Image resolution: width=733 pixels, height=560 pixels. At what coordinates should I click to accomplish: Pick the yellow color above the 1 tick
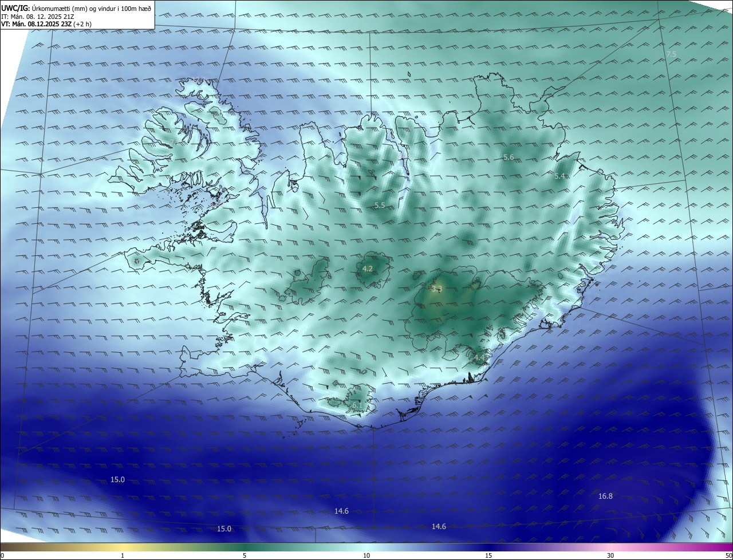pos(123,547)
